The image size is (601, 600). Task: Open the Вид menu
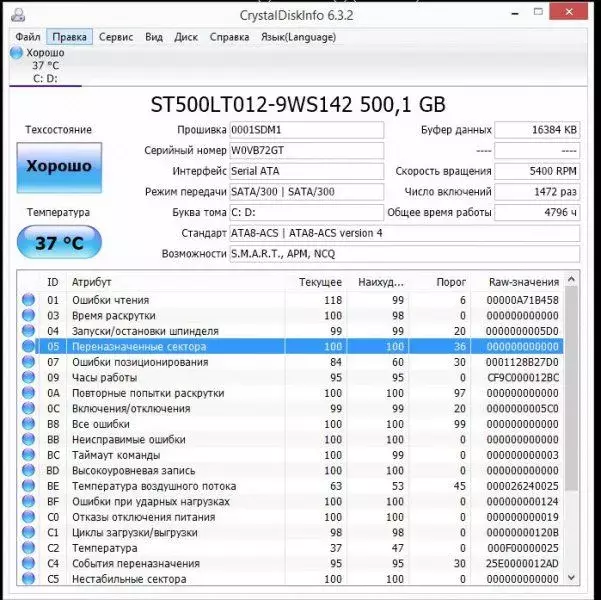154,37
